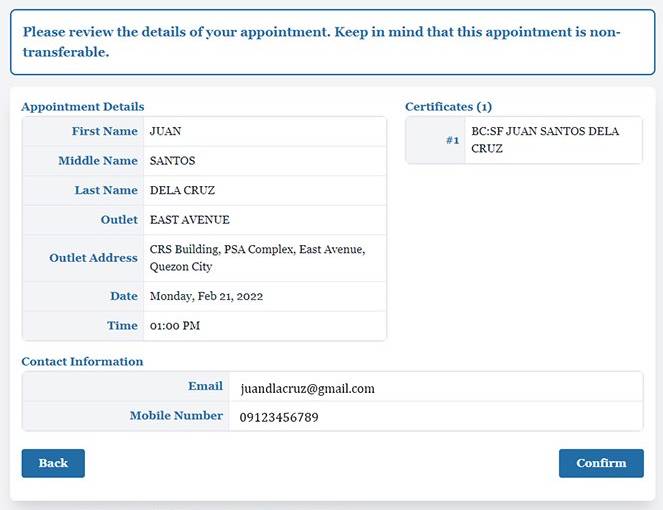The height and width of the screenshot is (510, 663).
Task: Select the Middle Name value SANTOS
Action: pyautogui.click(x=173, y=161)
